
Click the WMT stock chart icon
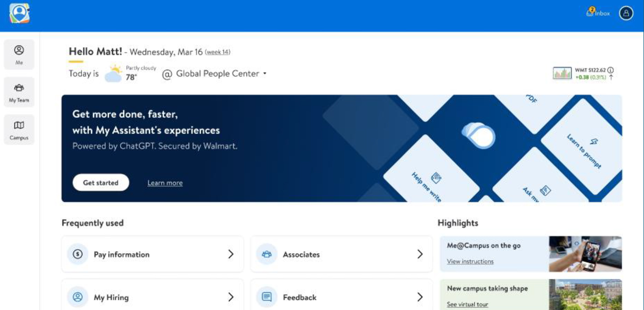click(562, 73)
